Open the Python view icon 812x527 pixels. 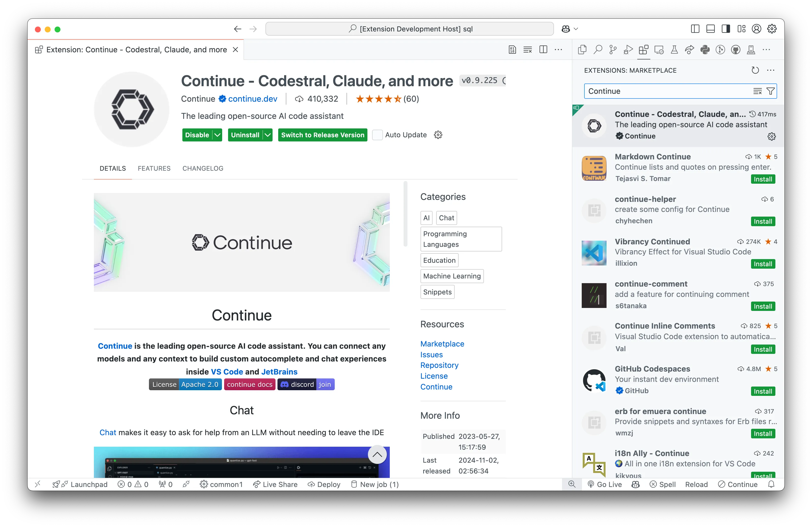coord(705,50)
